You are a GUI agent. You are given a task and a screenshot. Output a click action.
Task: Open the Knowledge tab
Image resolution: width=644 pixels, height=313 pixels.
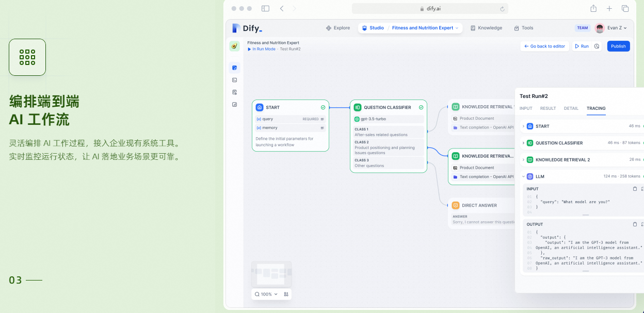[x=486, y=28]
